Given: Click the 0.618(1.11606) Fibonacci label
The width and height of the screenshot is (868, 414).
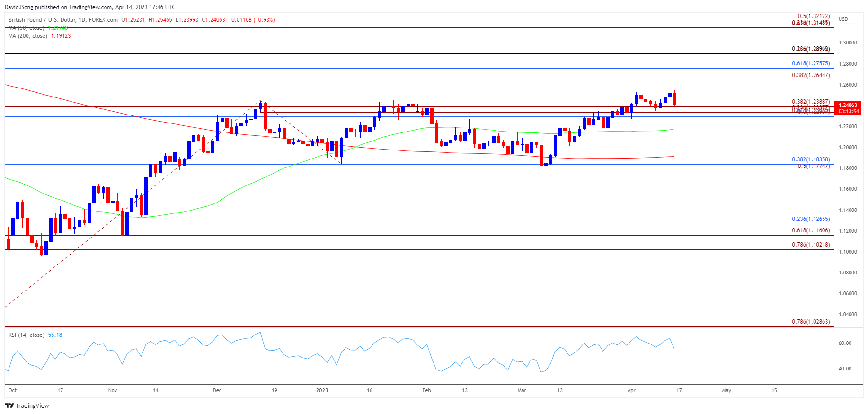Looking at the screenshot, I should 811,230.
